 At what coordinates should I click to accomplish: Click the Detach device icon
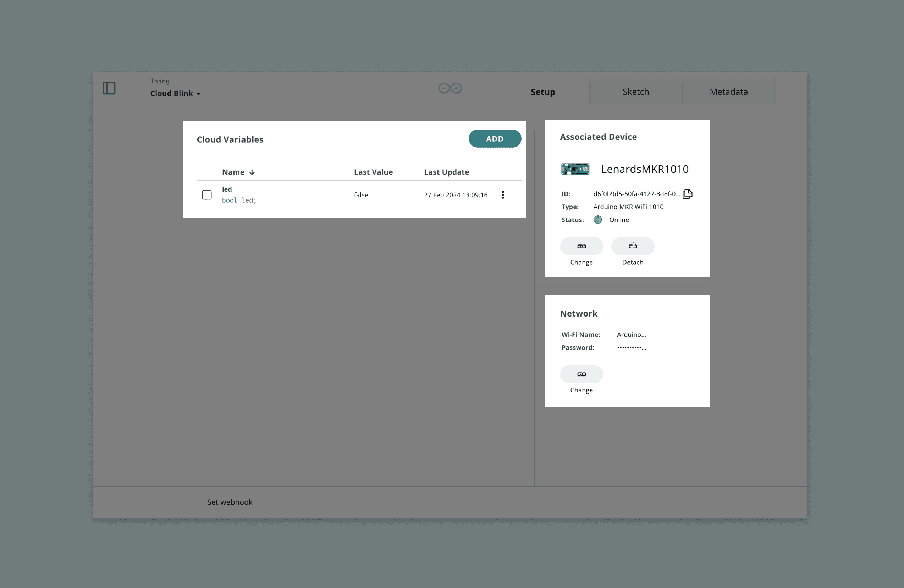(x=633, y=246)
